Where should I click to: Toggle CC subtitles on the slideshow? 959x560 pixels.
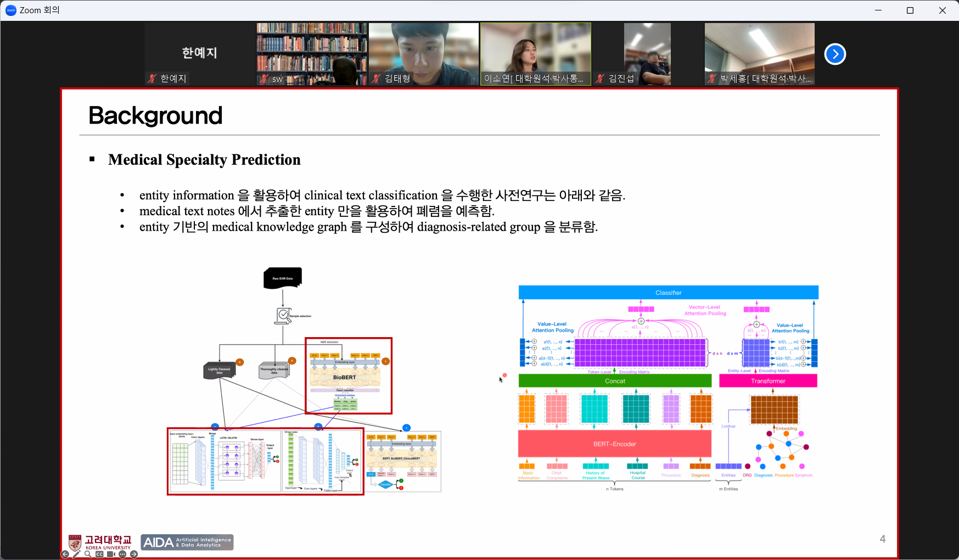coord(99,555)
